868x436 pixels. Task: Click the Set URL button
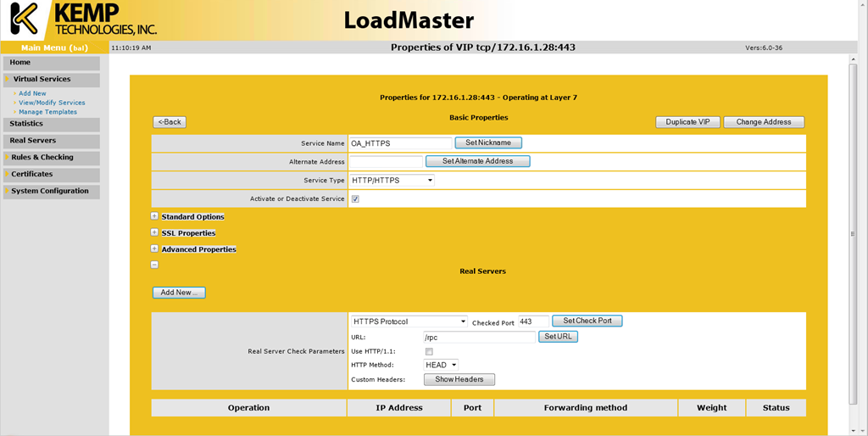(x=558, y=336)
